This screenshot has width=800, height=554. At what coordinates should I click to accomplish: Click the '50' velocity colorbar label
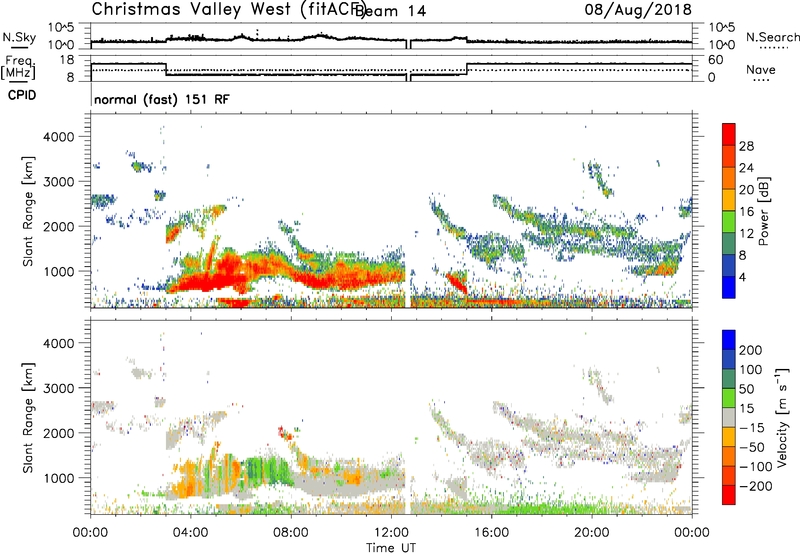point(746,389)
